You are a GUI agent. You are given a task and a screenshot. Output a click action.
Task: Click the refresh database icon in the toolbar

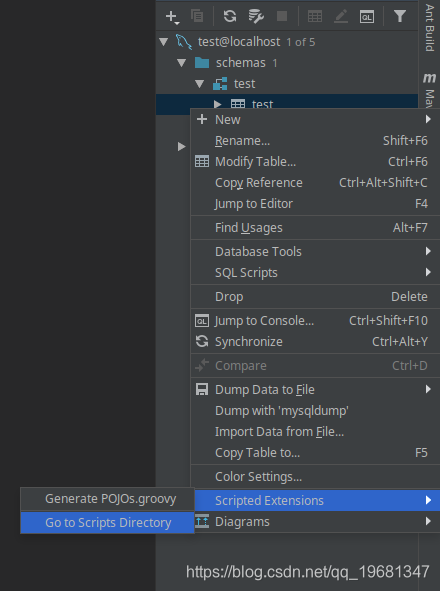(230, 16)
